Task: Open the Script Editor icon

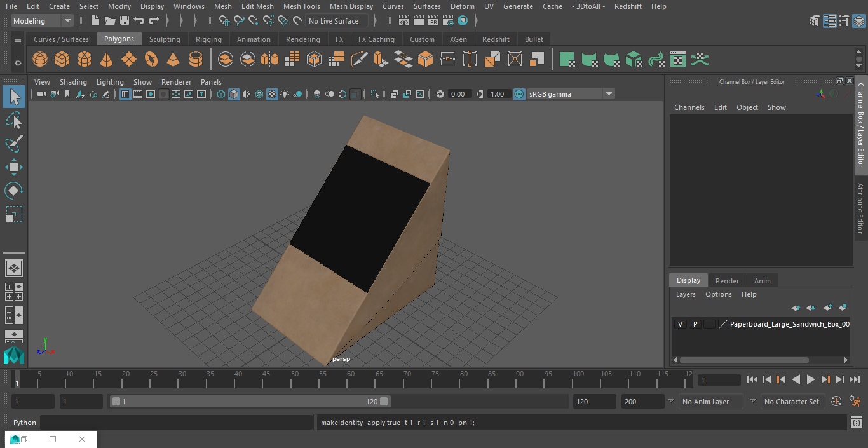Action: tap(856, 423)
